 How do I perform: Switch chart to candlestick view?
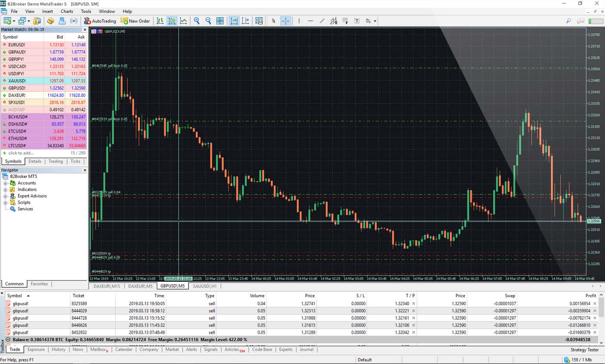172,21
